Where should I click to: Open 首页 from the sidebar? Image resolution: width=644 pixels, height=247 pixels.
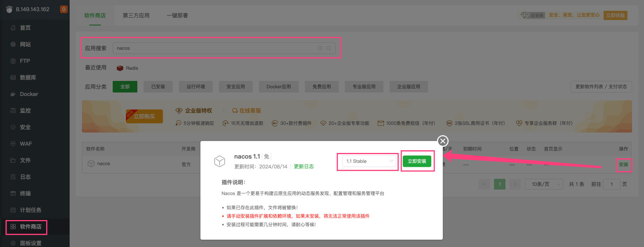(x=25, y=28)
